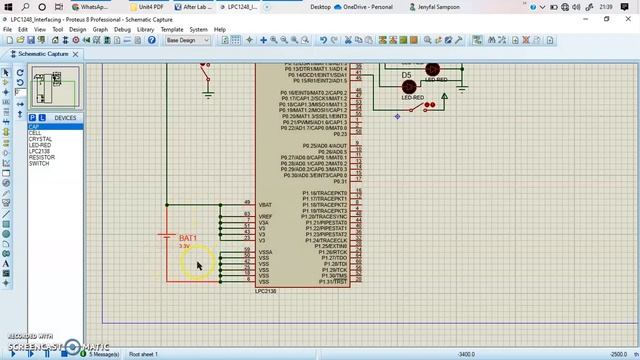The image size is (640, 360).
Task: Open the Design menu
Action: click(x=78, y=29)
